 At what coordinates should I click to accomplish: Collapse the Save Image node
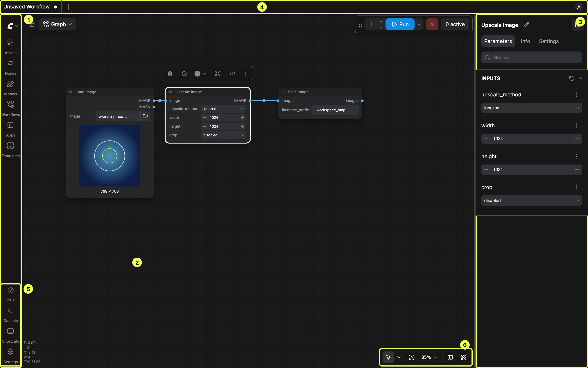(283, 92)
